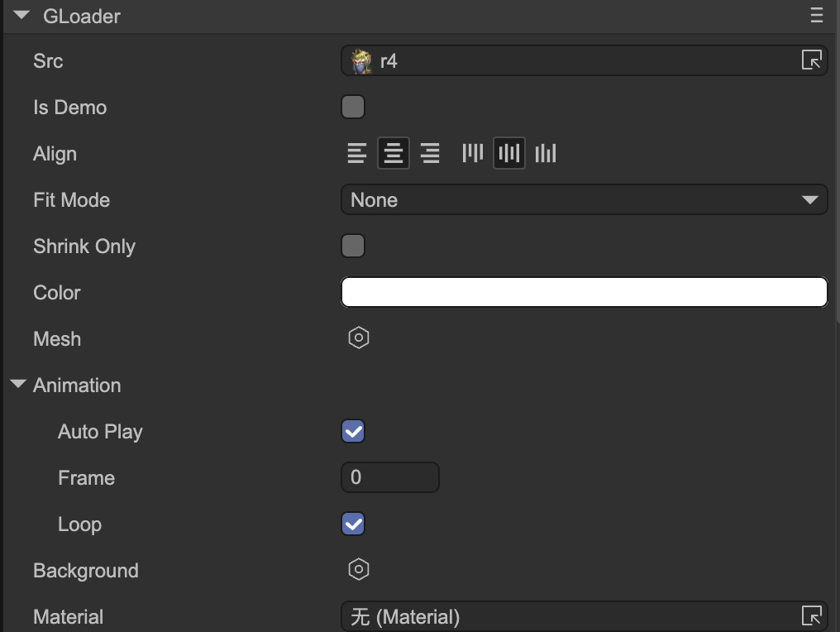Collapse the Animation section
840x632 pixels.
click(18, 385)
